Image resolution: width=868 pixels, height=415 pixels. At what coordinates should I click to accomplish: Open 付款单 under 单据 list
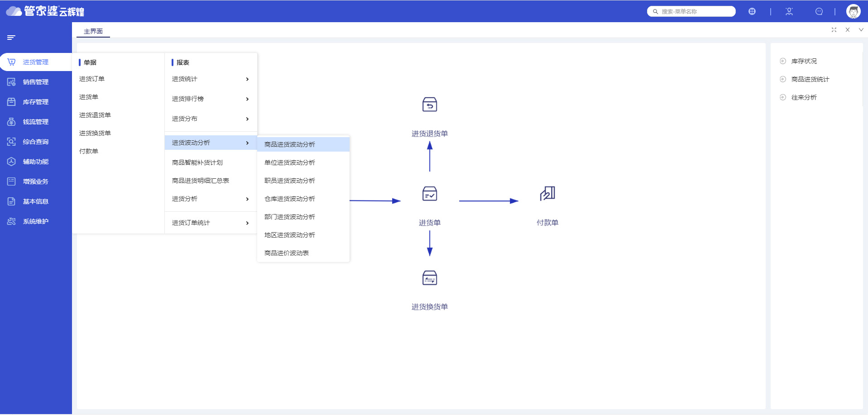click(x=89, y=151)
